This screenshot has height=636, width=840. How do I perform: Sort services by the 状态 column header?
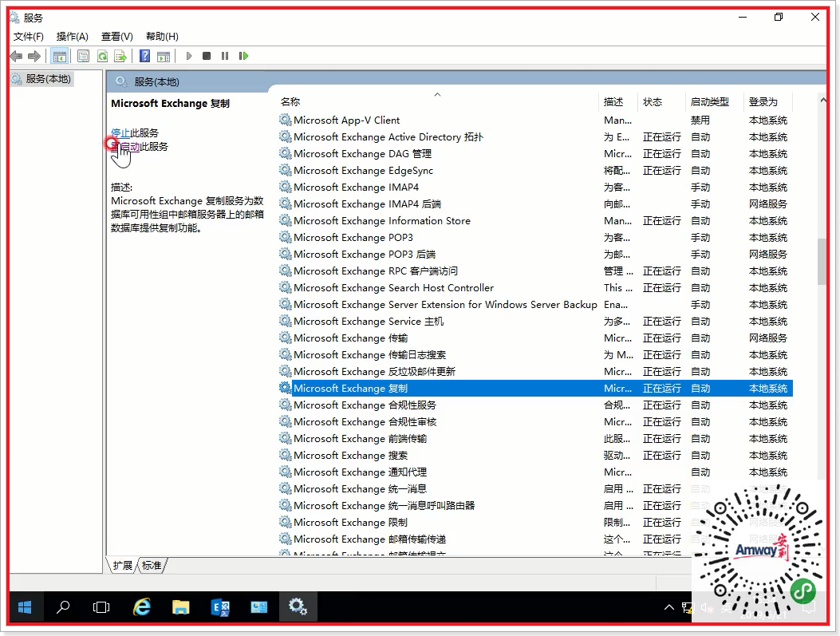click(x=661, y=102)
